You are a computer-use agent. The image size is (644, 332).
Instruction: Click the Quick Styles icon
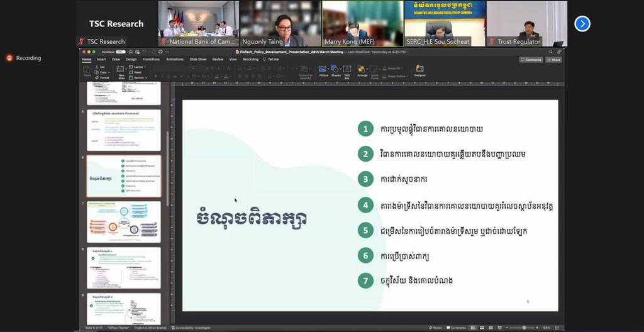[x=374, y=69]
